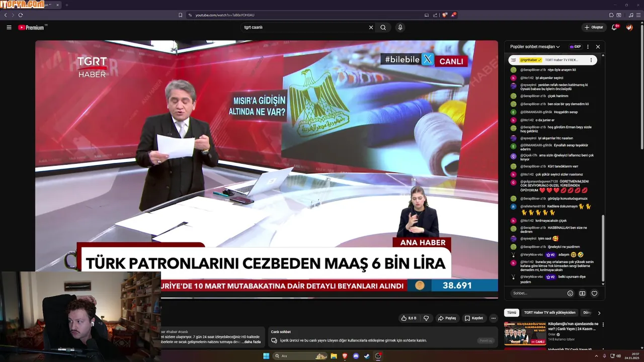Open options for the Kılıçdaroğlu recommended video

[x=603, y=325]
